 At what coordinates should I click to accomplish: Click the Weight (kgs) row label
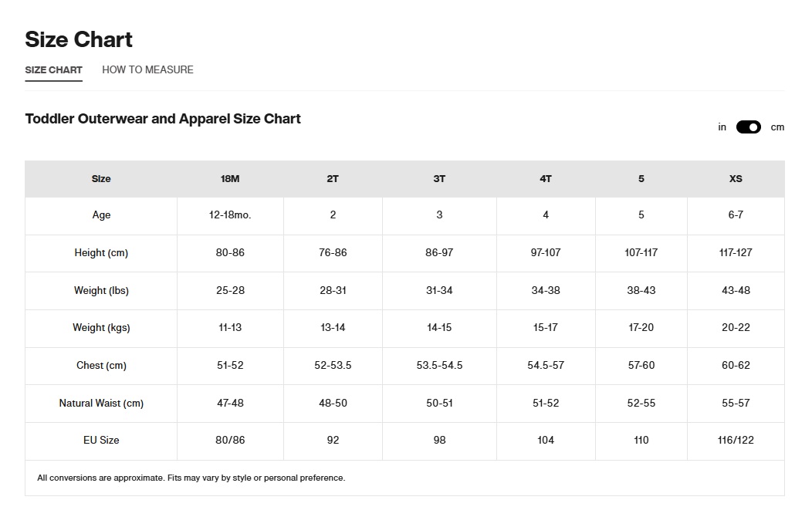[x=101, y=328]
